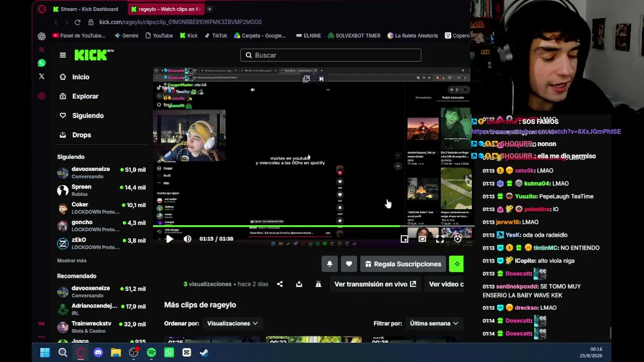
Task: Open Trainwreckstv recommended channel
Action: [101, 327]
